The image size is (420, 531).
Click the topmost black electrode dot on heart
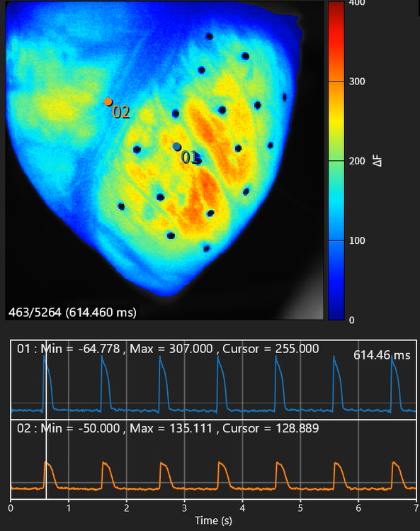[210, 37]
